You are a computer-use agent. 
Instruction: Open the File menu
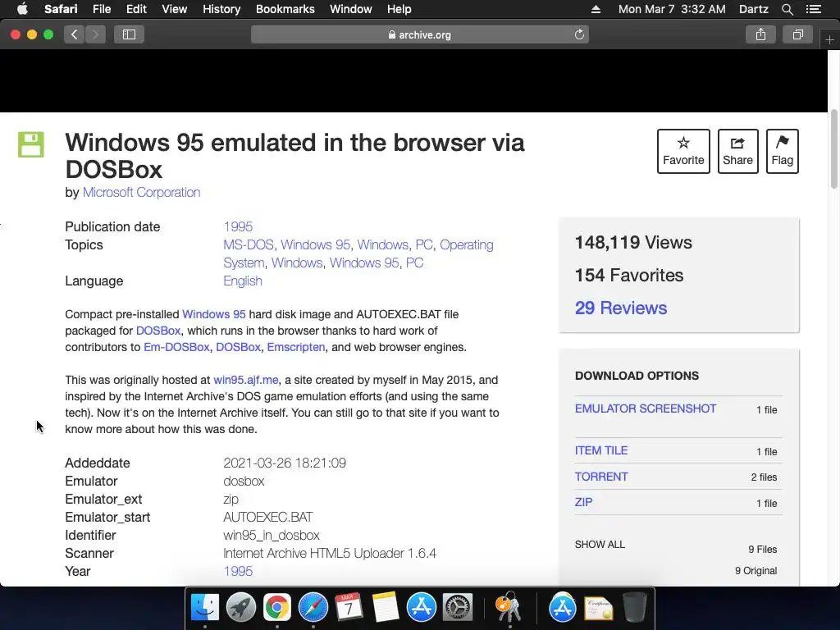(x=102, y=9)
